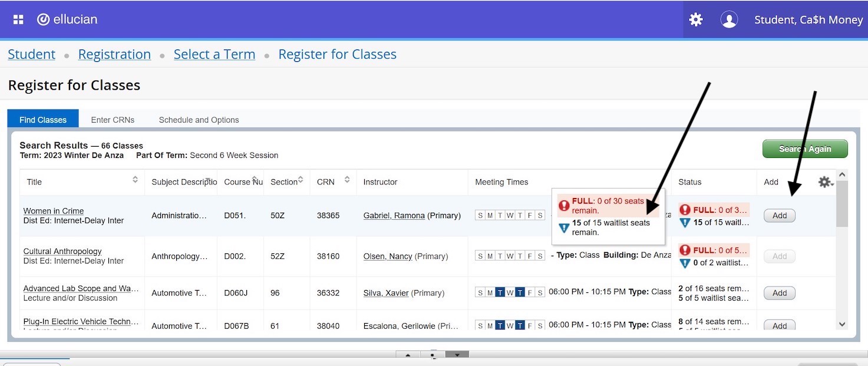Switch to Schedule and Options tab
This screenshot has width=868, height=366.
[199, 120]
